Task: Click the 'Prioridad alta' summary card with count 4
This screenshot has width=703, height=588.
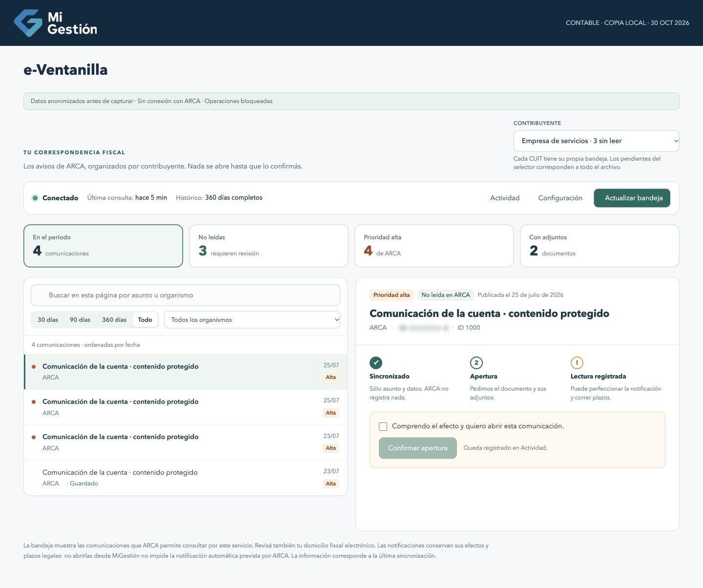Action: click(434, 246)
